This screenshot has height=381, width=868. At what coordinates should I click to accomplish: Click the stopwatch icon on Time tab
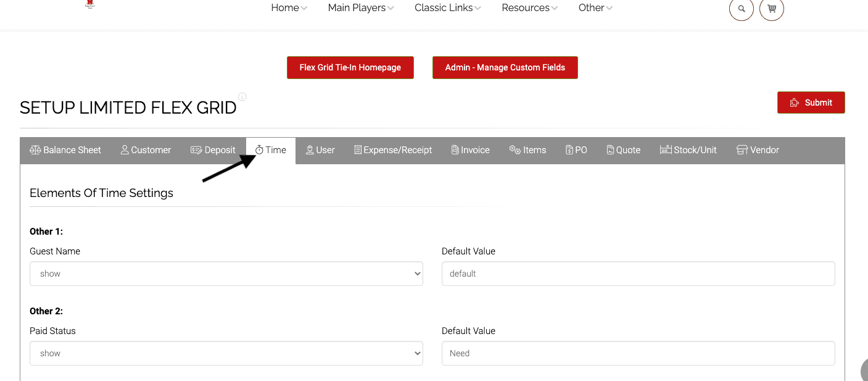(x=259, y=150)
